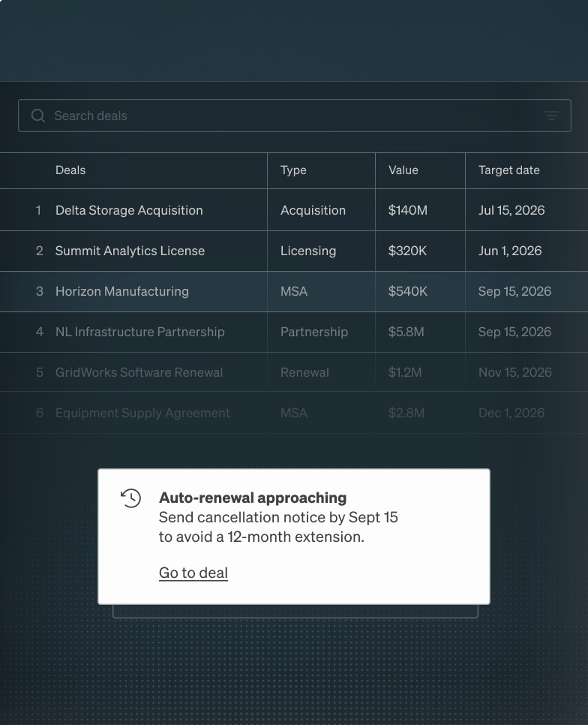
Task: Click the Nov 15, 2026 target date
Action: [x=515, y=372]
